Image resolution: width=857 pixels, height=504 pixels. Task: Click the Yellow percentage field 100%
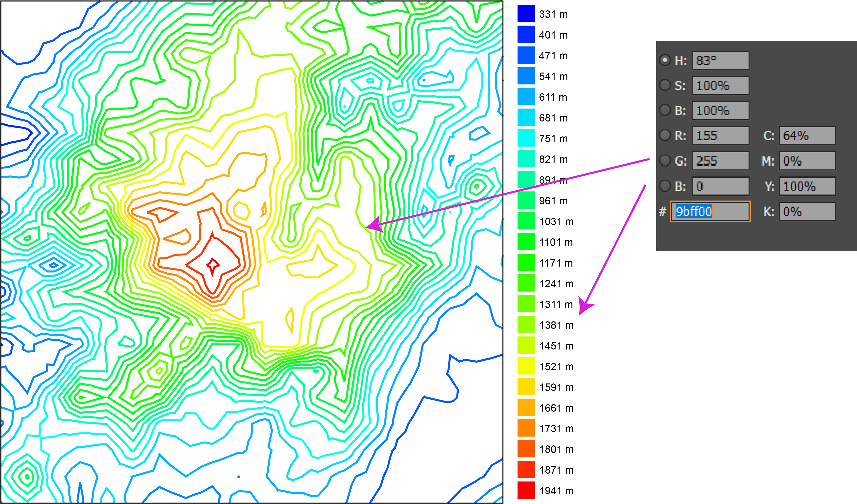(807, 186)
